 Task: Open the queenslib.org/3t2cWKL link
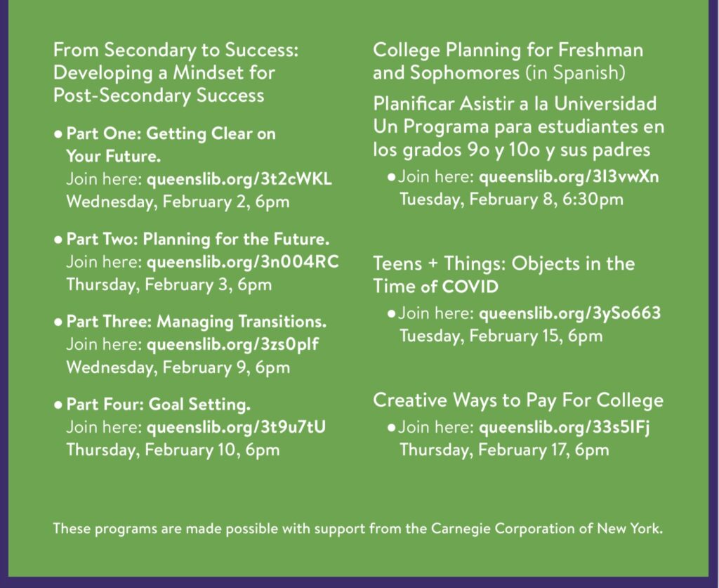(239, 179)
